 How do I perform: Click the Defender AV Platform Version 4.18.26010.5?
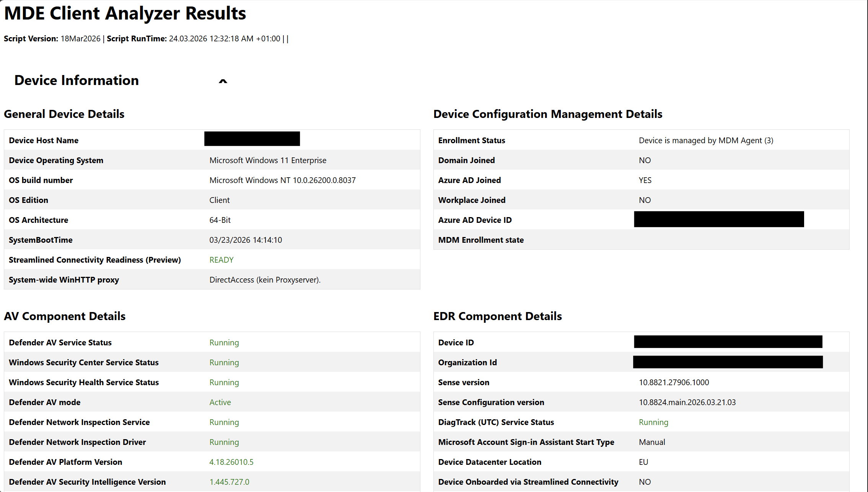click(x=231, y=462)
